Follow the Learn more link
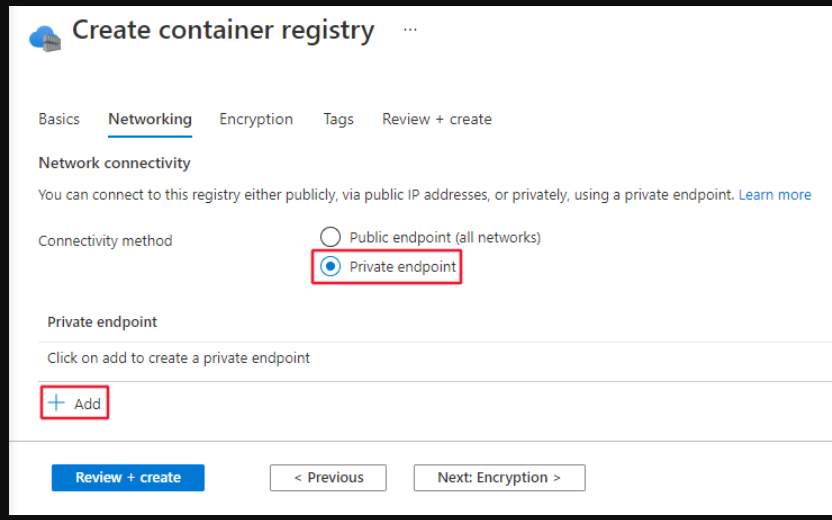Viewport: 832px width, 520px height. (x=775, y=195)
